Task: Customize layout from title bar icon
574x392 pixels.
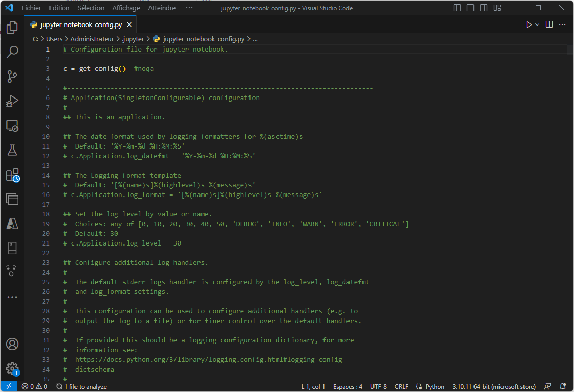Action: [x=497, y=8]
